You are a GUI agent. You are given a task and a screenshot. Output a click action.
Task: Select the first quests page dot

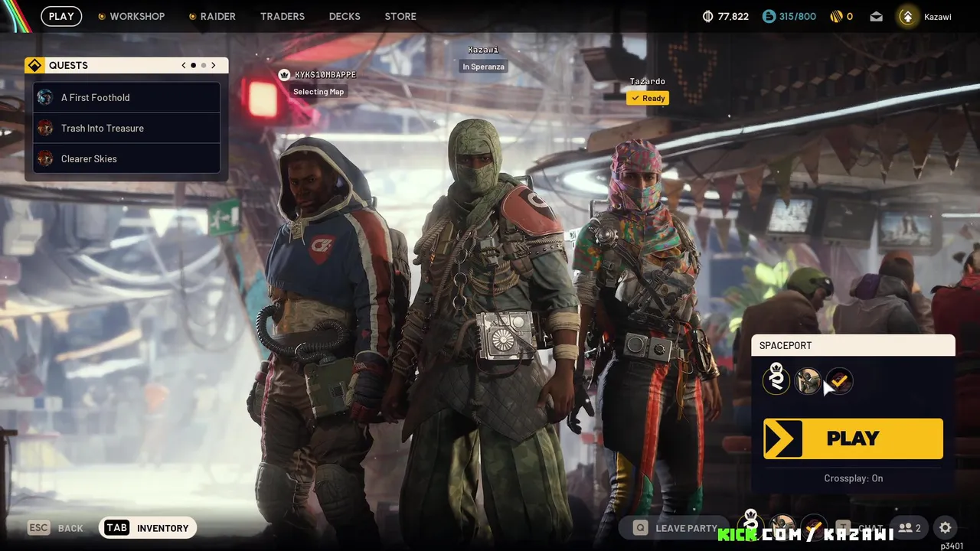(193, 66)
